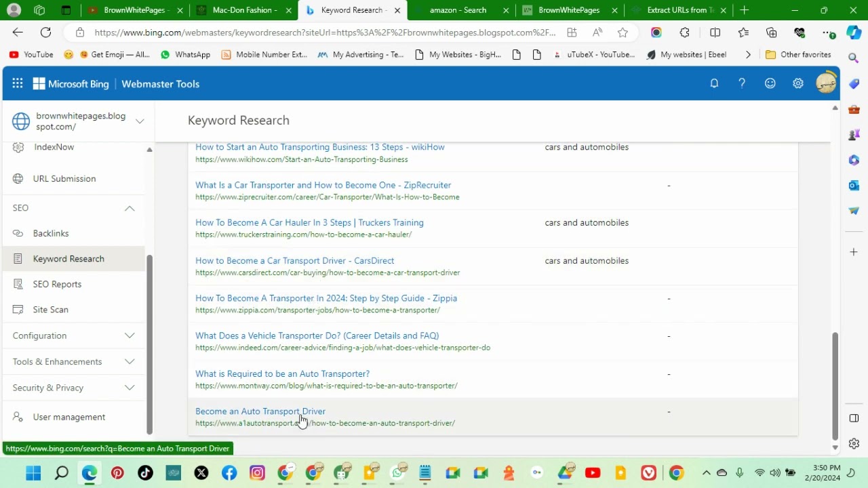Toggle split screen icon in toolbar
The image size is (868, 488).
(715, 33)
